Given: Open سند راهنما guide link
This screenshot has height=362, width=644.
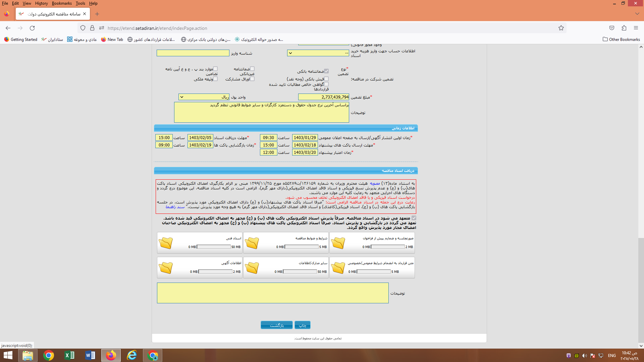Looking at the screenshot, I should point(175,207).
